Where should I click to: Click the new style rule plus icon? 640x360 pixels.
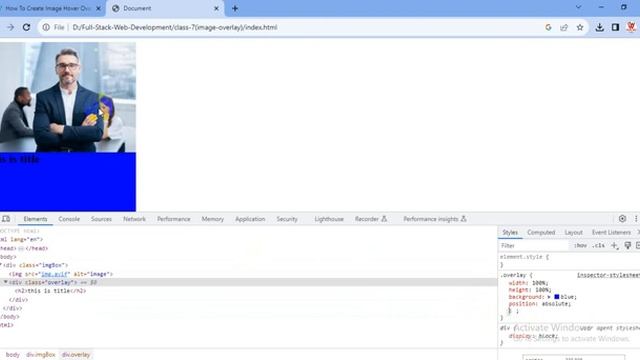click(614, 245)
